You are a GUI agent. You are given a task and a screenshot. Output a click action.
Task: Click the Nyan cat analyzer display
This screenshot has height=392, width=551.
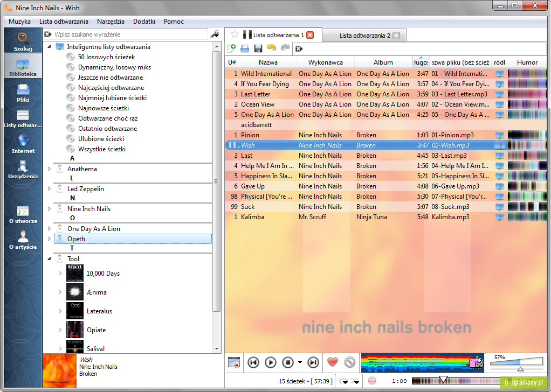(x=423, y=362)
